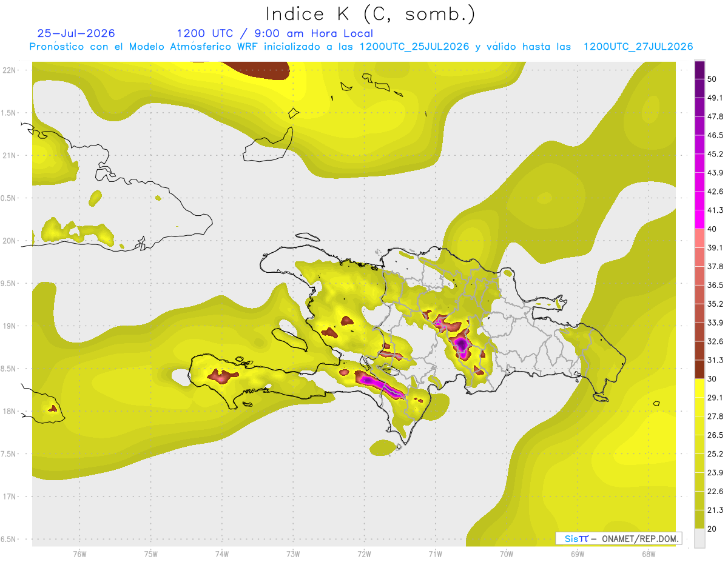Click the colorbar value "40"

coord(713,229)
